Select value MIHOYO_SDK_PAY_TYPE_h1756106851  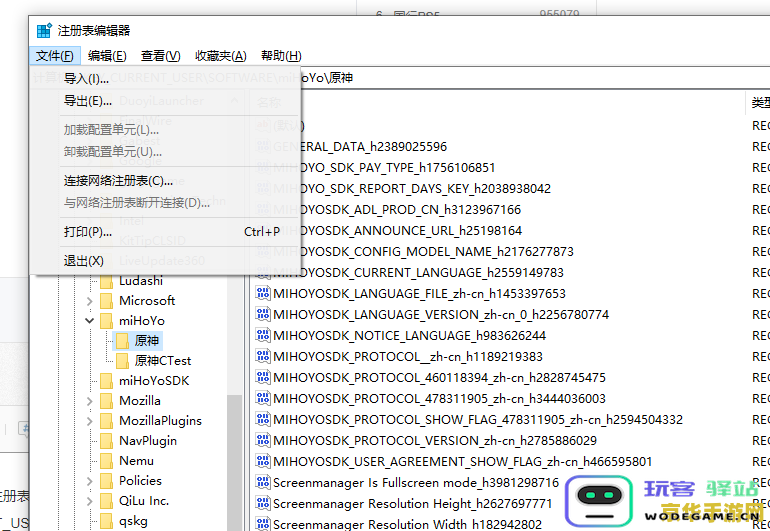[397, 168]
